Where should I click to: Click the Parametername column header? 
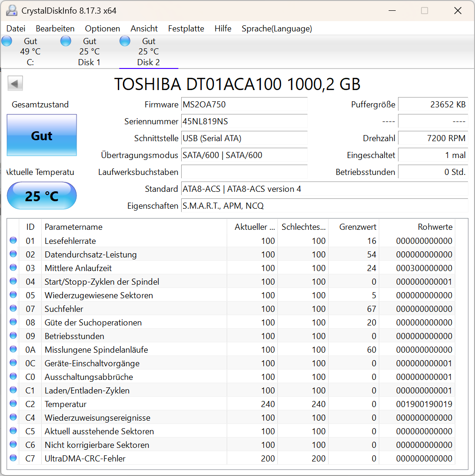[134, 227]
